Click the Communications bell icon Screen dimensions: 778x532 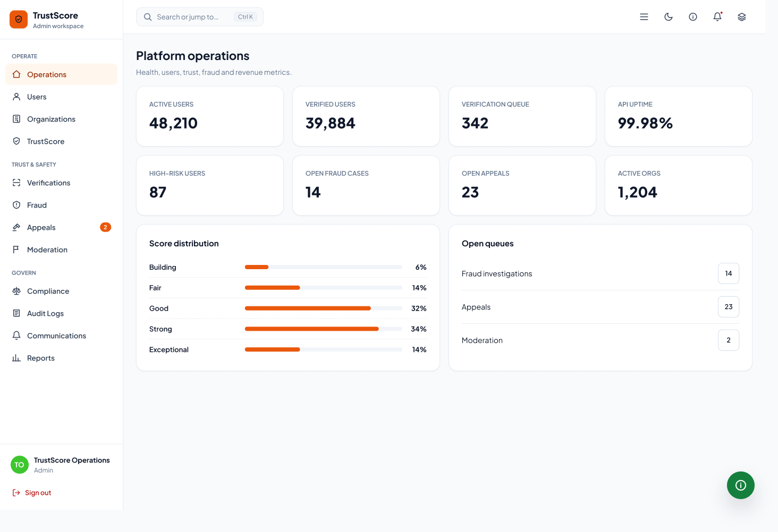[16, 336]
